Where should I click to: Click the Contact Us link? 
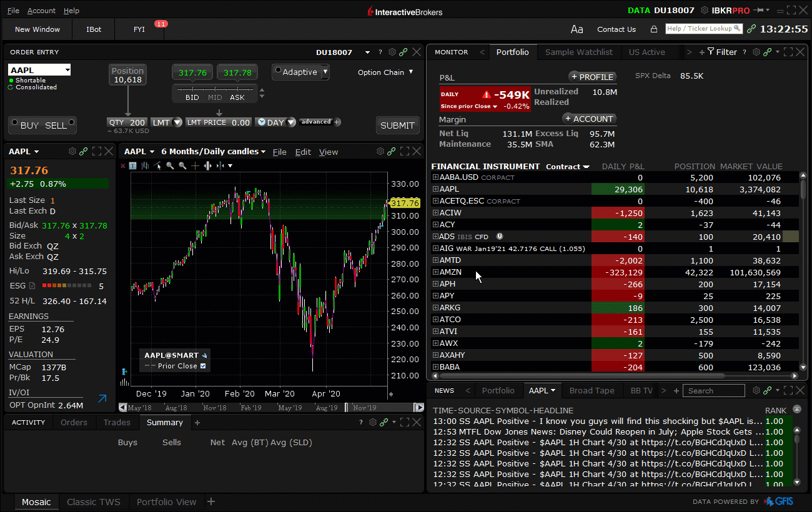pyautogui.click(x=616, y=29)
